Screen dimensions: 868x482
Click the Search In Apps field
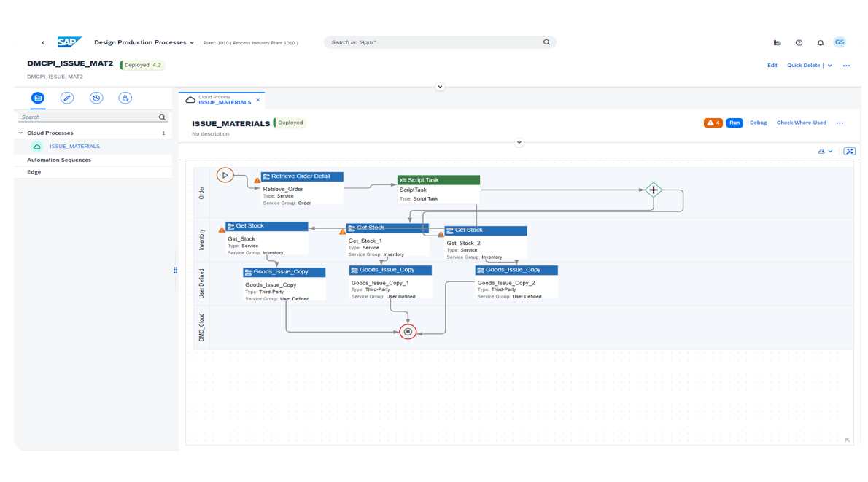coord(434,42)
